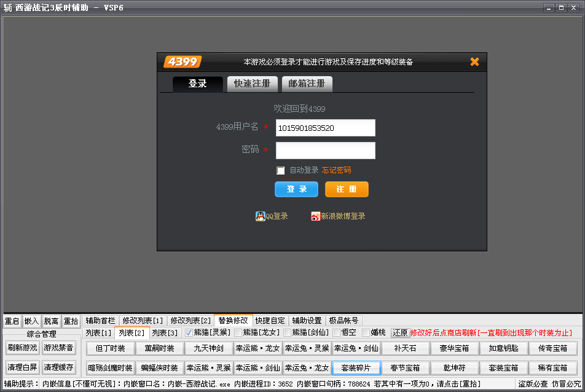Click the 脱离 button
The width and height of the screenshot is (585, 392).
coord(51,321)
